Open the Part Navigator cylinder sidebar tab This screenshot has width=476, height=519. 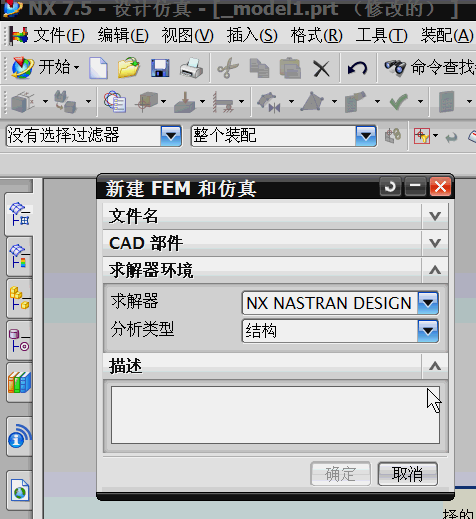20,340
